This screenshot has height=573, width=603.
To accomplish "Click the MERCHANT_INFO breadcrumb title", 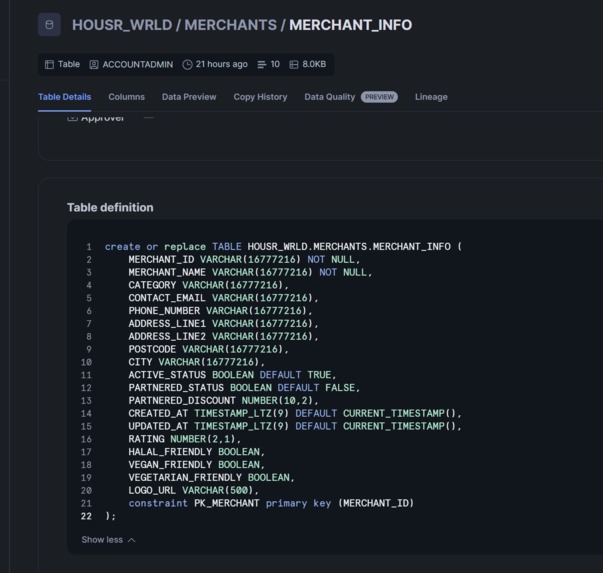I will click(x=350, y=25).
